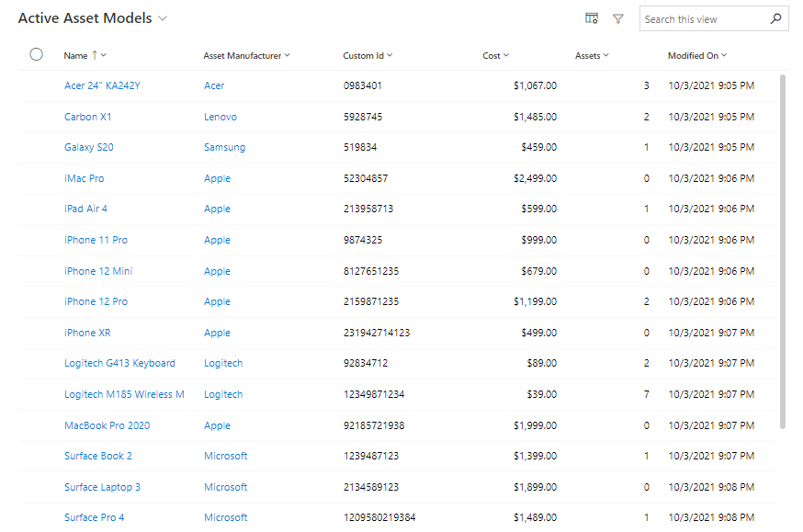Open the Custom Id column menu
The height and width of the screenshot is (532, 803).
tap(390, 55)
